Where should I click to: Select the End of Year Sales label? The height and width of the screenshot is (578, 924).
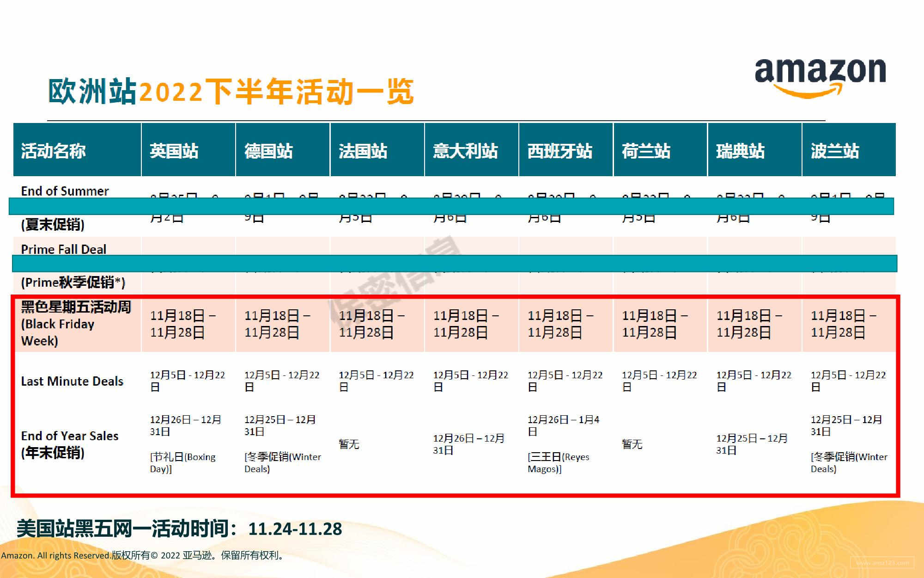(70, 436)
